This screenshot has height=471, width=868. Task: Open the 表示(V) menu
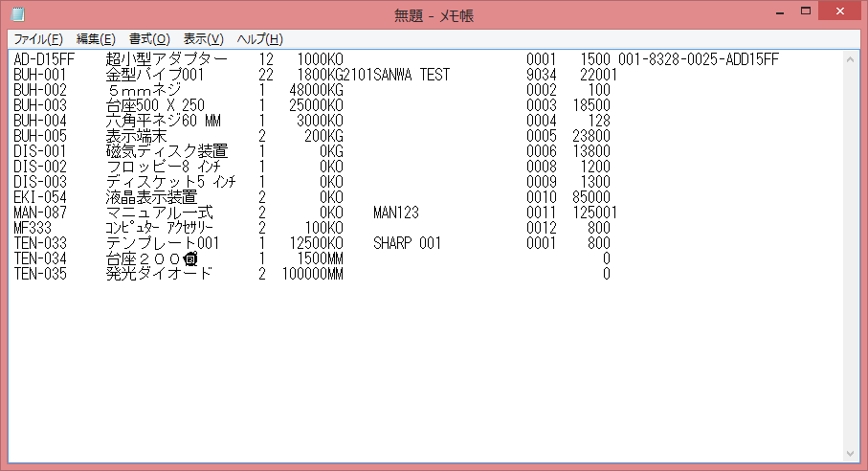click(x=203, y=39)
